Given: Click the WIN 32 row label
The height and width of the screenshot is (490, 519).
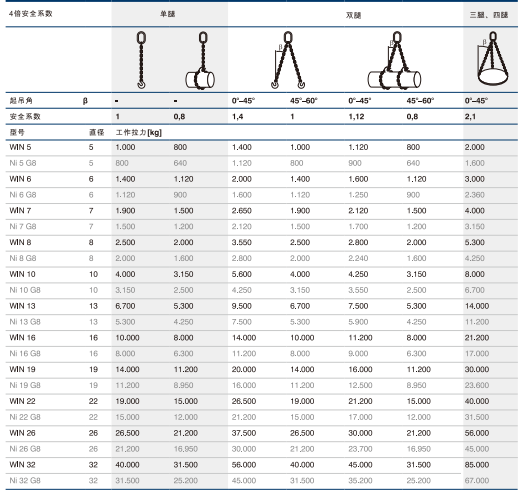Looking at the screenshot, I should click(x=22, y=465).
